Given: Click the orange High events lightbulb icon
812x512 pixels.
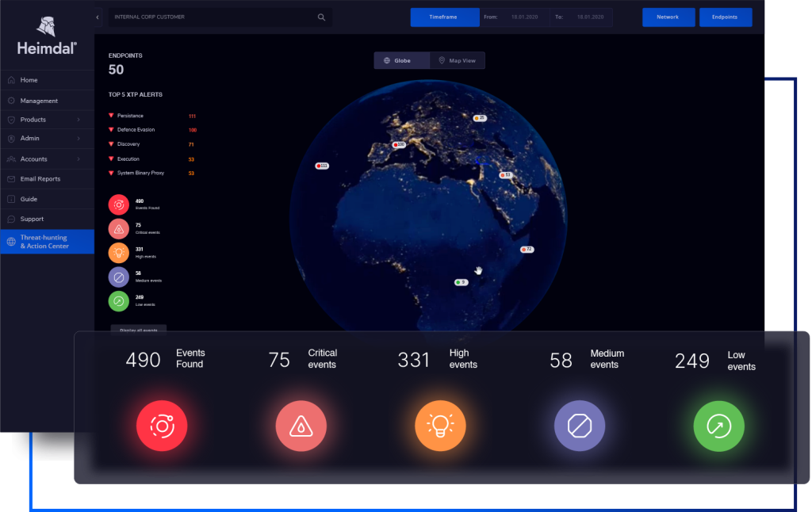Looking at the screenshot, I should 440,426.
